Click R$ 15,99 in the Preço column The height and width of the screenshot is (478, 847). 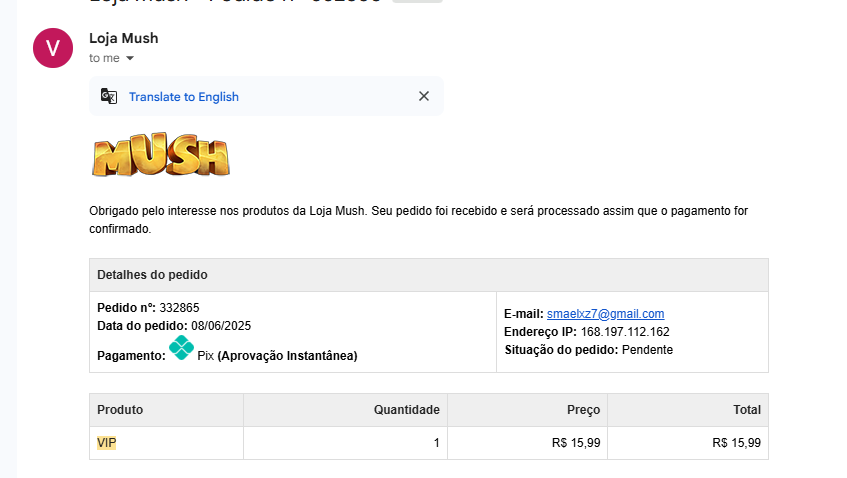576,443
